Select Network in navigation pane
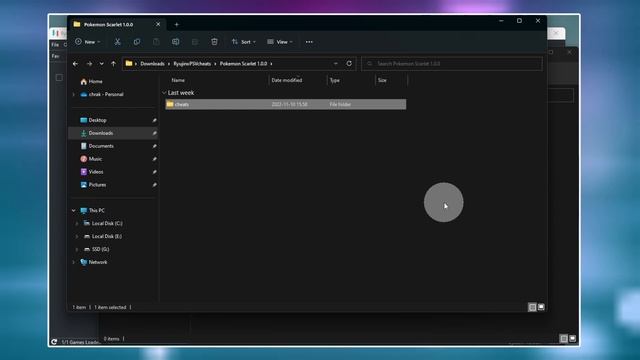The height and width of the screenshot is (360, 640). tap(94, 262)
